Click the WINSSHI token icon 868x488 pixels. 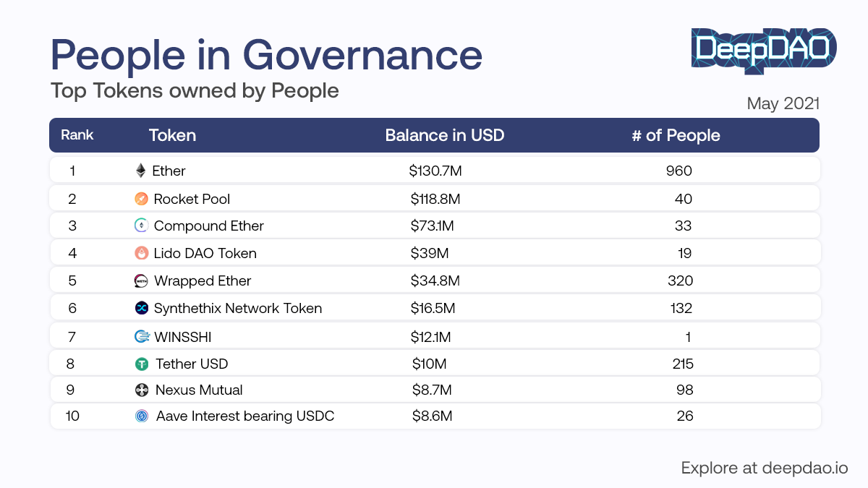pyautogui.click(x=141, y=336)
